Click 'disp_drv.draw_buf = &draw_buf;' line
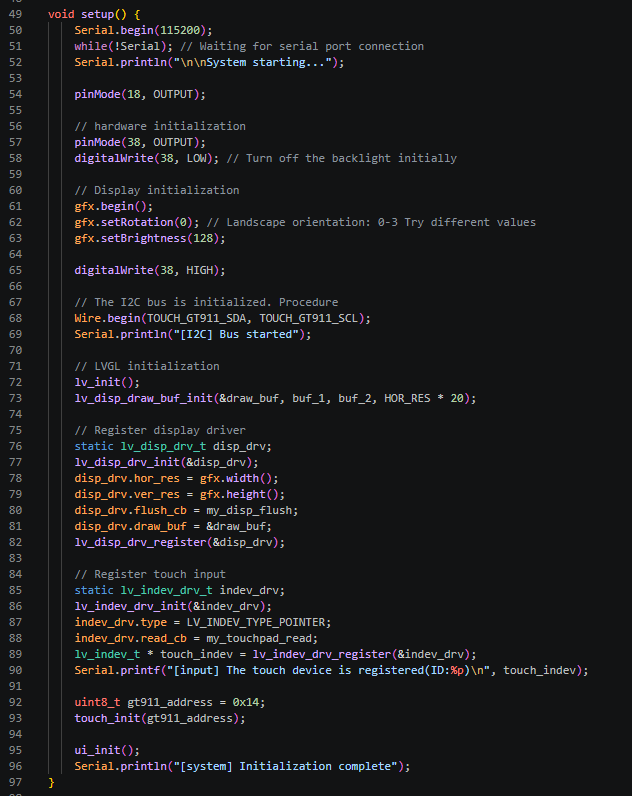 [173, 526]
